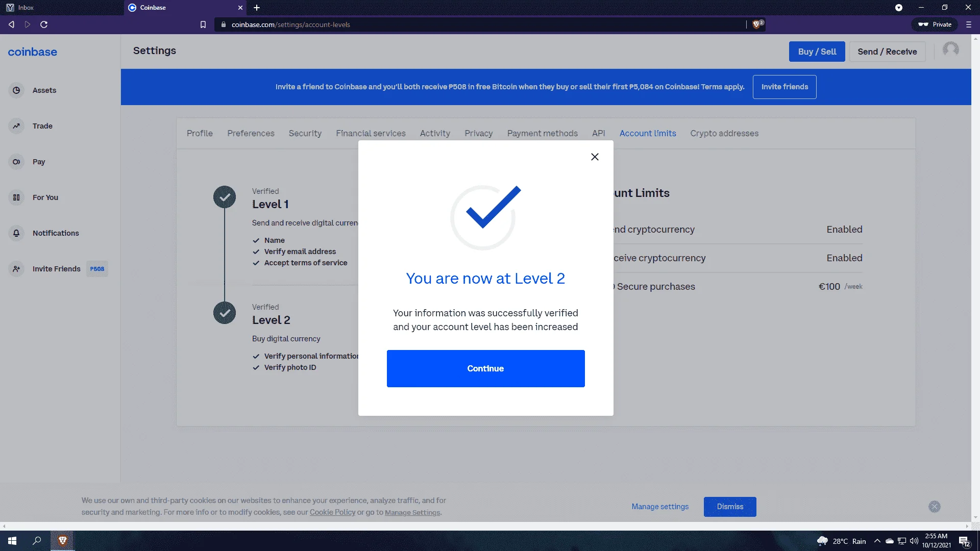Open the Cookie Policy link

tap(332, 512)
